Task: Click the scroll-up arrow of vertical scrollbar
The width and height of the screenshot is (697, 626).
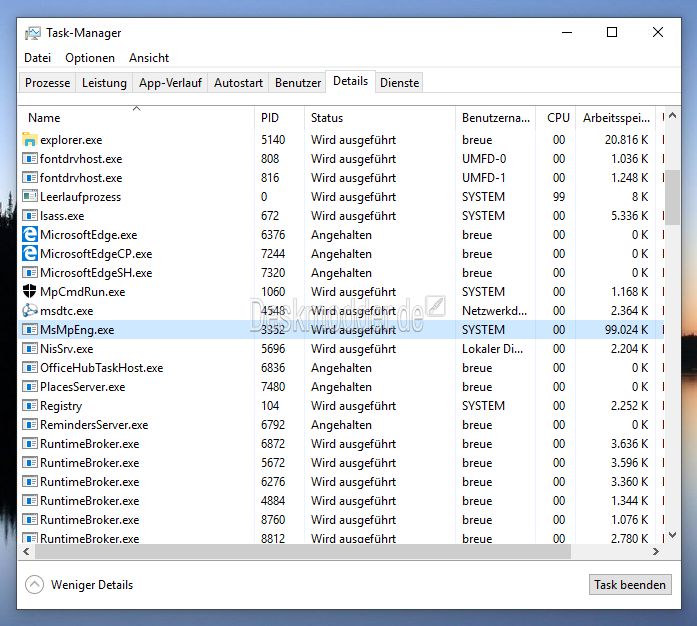Action: 673,116
